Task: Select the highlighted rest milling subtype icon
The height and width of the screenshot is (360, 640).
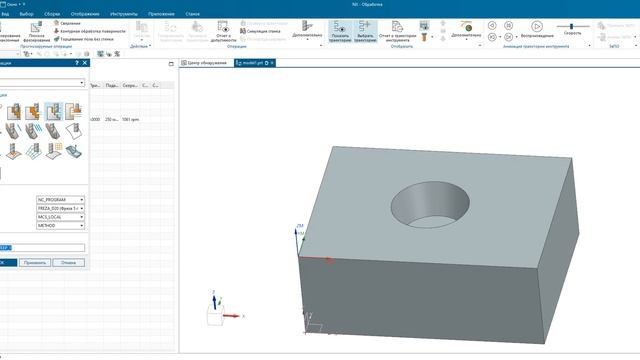Action: click(53, 111)
